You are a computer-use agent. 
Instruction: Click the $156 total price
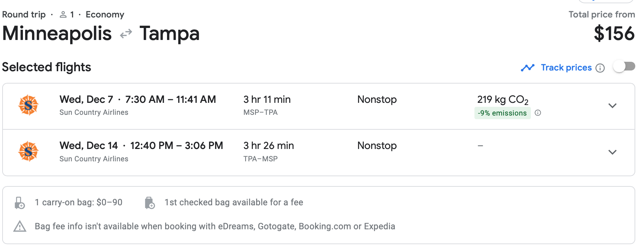pyautogui.click(x=614, y=34)
